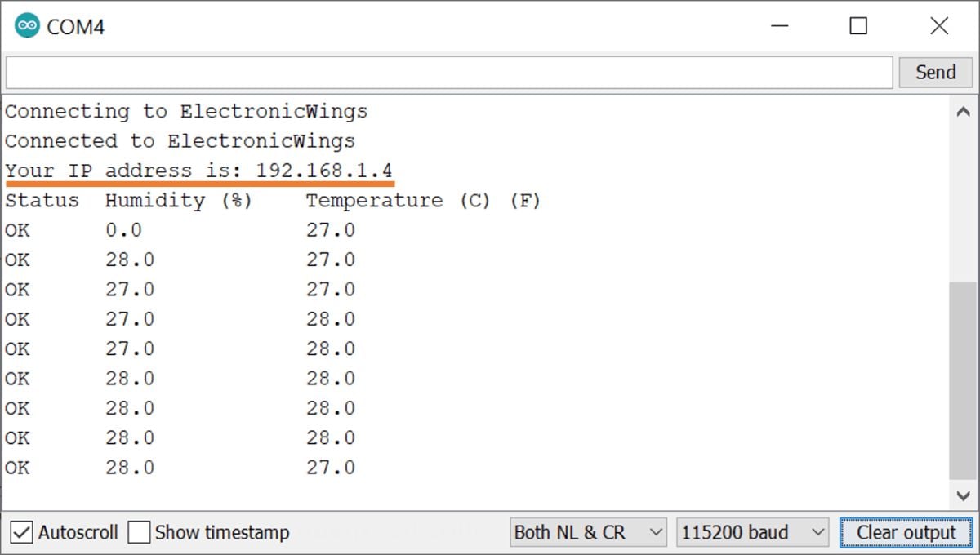
Task: Click the Connecting to ElectronicWings line
Action: click(x=186, y=112)
